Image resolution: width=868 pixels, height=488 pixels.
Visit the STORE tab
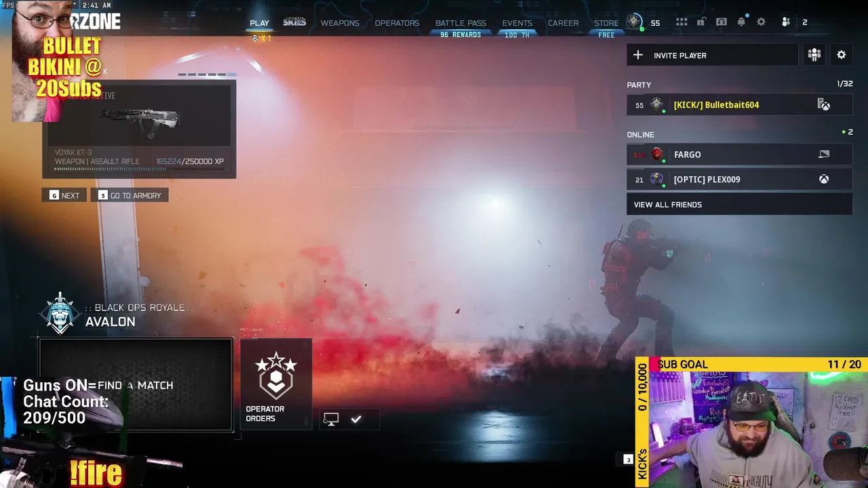point(606,23)
